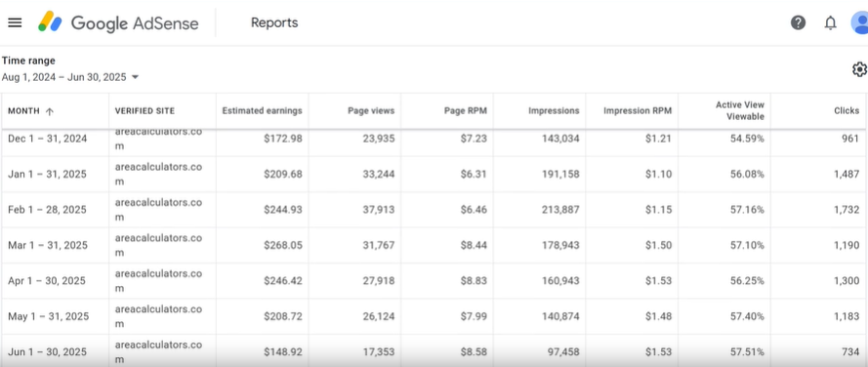Open the account profile avatar
The image size is (868, 367).
tap(859, 22)
